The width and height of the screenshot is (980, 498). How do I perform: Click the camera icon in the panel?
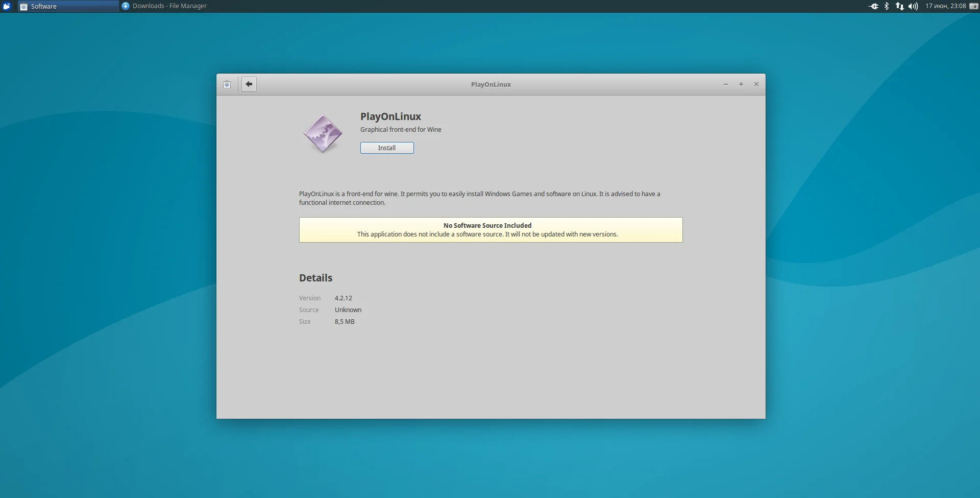point(973,6)
